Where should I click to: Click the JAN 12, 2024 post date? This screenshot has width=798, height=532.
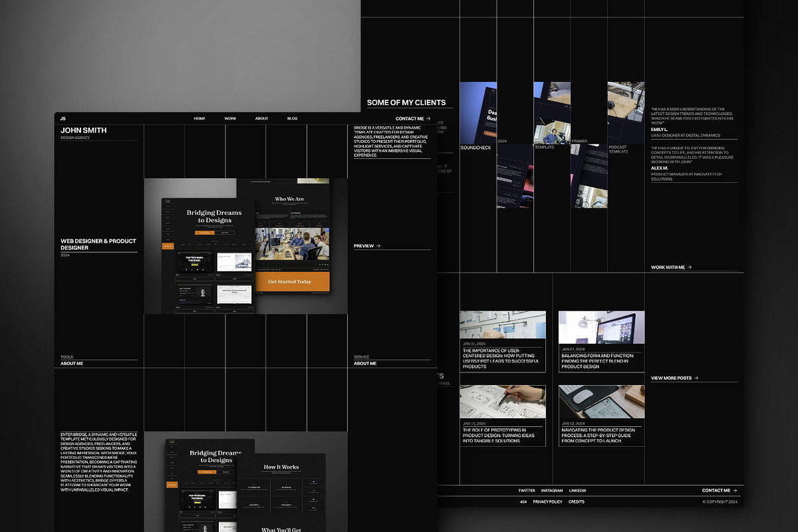coord(573,424)
